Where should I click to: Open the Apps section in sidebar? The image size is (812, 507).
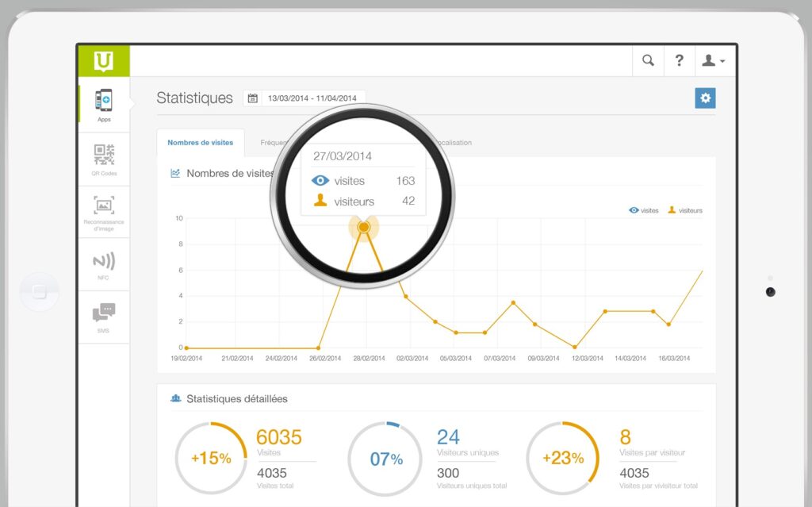point(104,104)
